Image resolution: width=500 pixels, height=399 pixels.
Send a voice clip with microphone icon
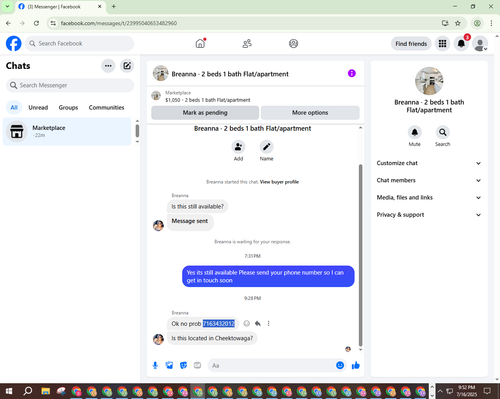155,365
